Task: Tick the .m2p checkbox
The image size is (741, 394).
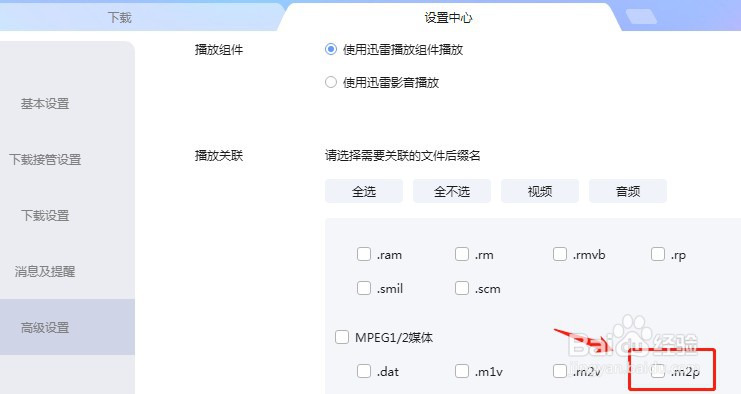Action: [x=658, y=371]
